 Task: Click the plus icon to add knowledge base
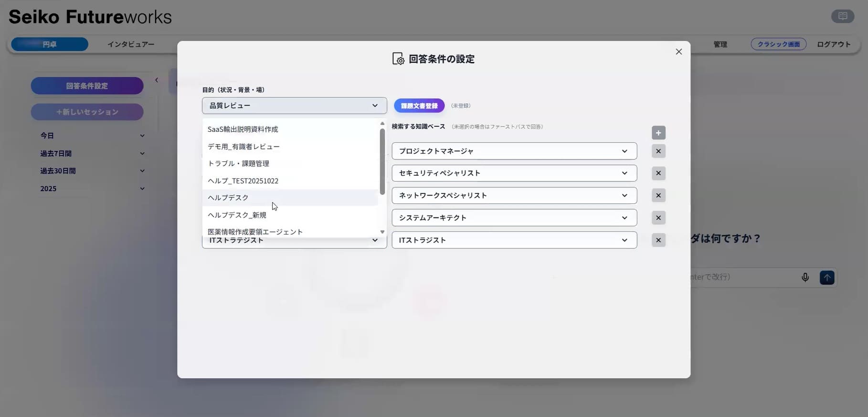coord(658,133)
